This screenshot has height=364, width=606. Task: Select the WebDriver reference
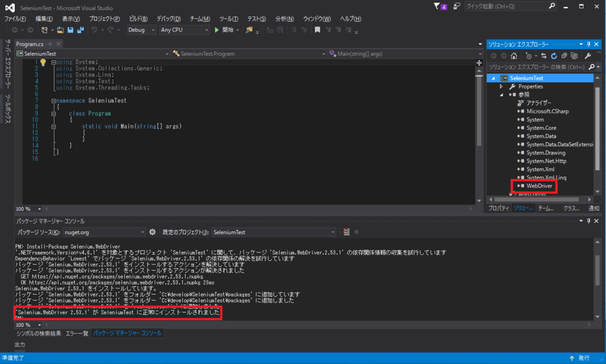point(539,186)
